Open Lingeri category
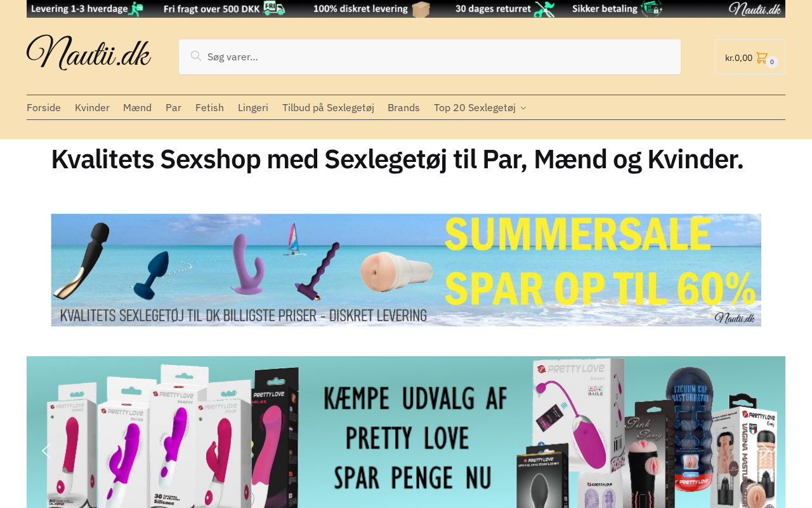Screen dimensions: 812x508 point(253,108)
